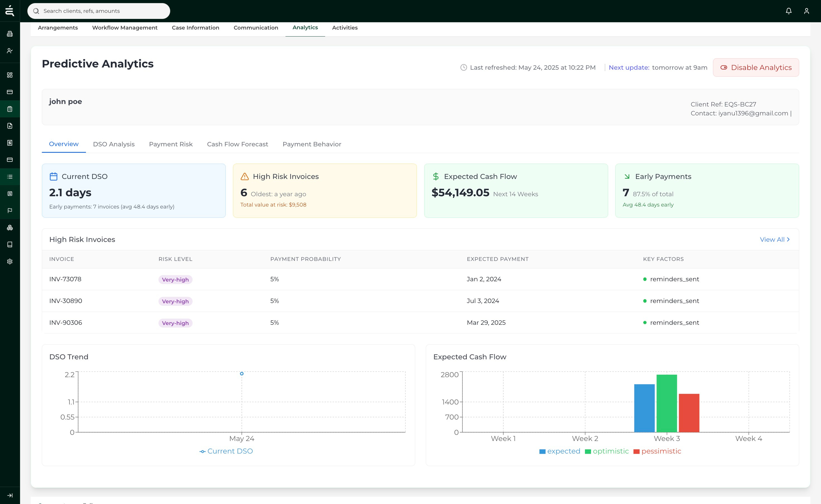Open the notifications bell
This screenshot has height=504, width=821.
789,11
